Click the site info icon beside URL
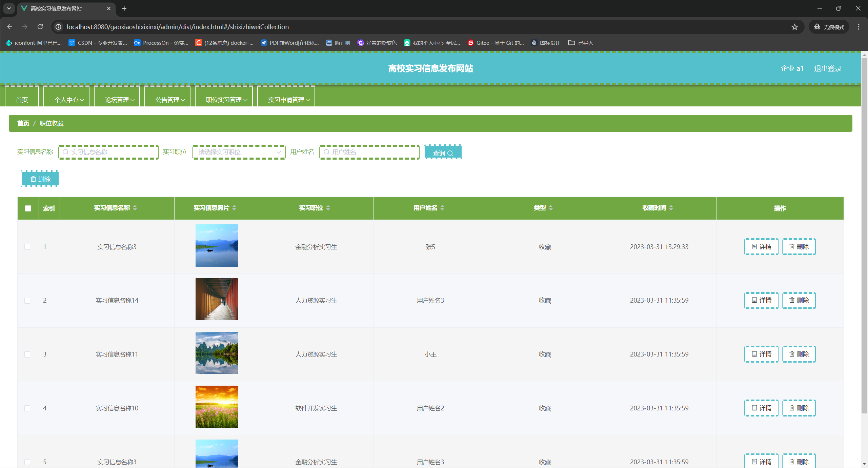 click(59, 27)
